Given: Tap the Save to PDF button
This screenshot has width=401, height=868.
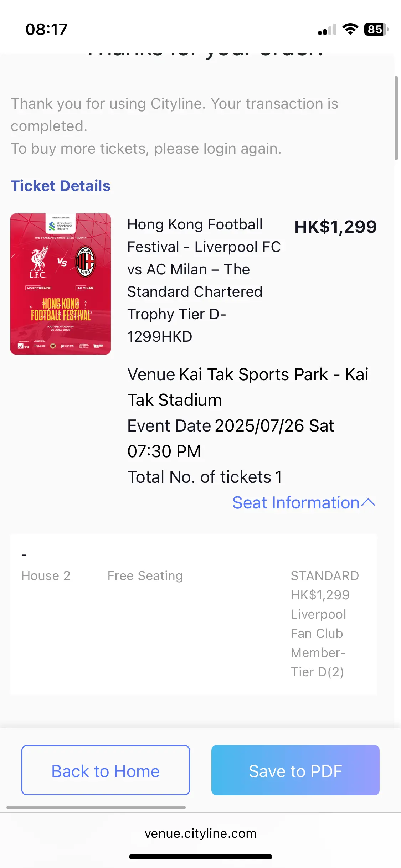Looking at the screenshot, I should 295,770.
